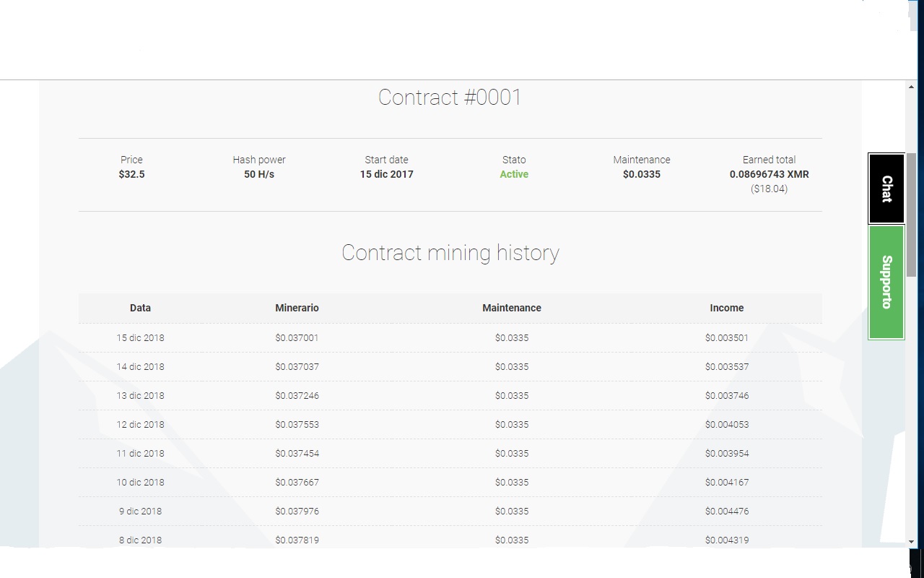Screen dimensions: 924x578
Task: Click the Maintenance column header in history table
Action: click(512, 308)
